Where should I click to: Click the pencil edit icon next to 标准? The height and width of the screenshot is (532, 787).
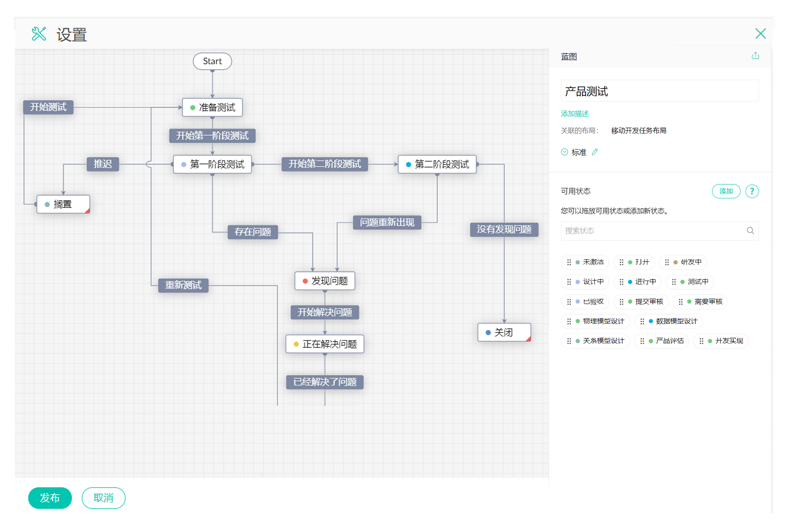coord(595,152)
